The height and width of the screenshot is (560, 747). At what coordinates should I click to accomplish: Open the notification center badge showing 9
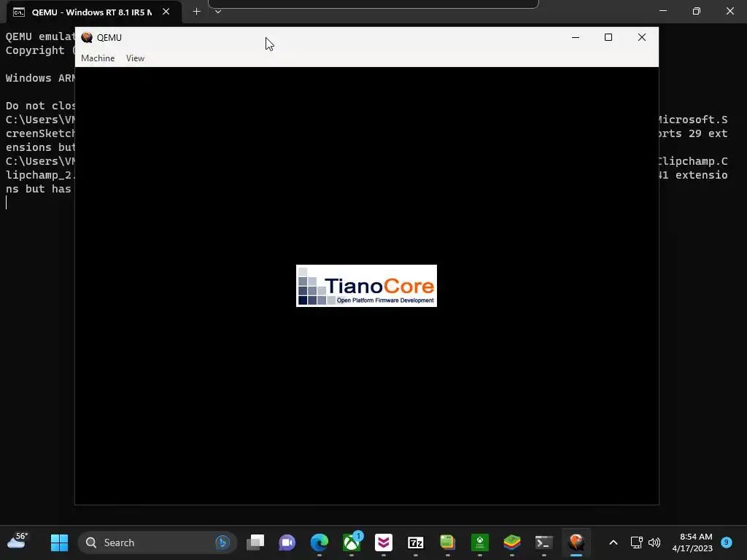coord(727,542)
